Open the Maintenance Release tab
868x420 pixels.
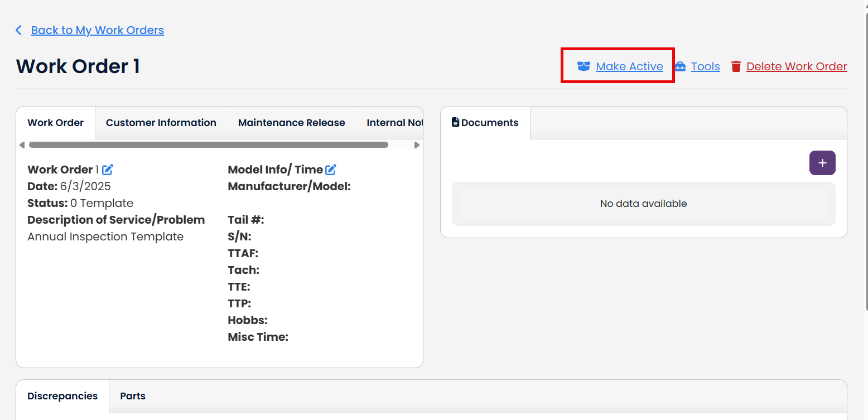[291, 123]
